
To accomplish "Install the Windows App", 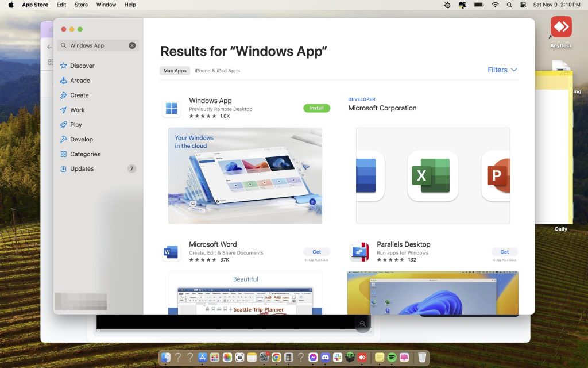I will click(316, 108).
